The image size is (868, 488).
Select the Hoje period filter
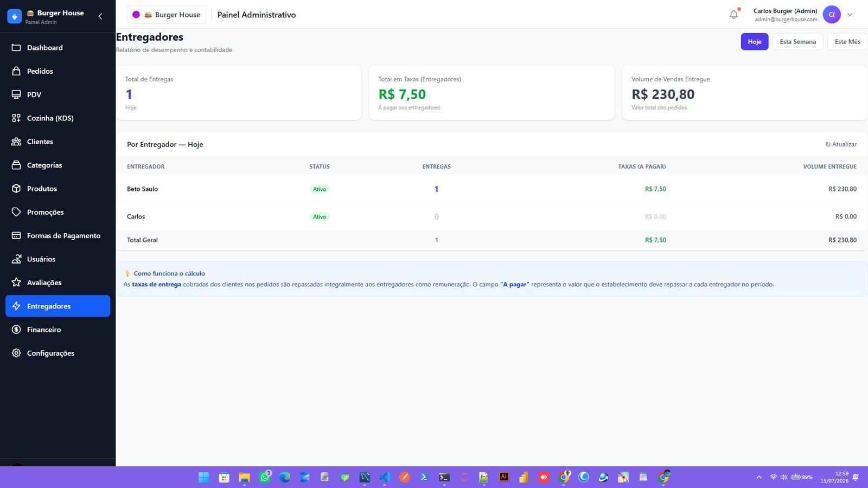point(755,42)
